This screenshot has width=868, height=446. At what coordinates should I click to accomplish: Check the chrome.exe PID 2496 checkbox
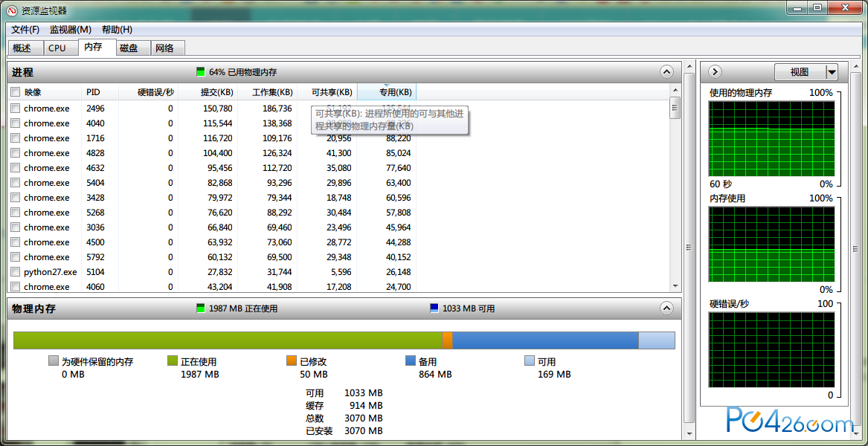(15, 108)
